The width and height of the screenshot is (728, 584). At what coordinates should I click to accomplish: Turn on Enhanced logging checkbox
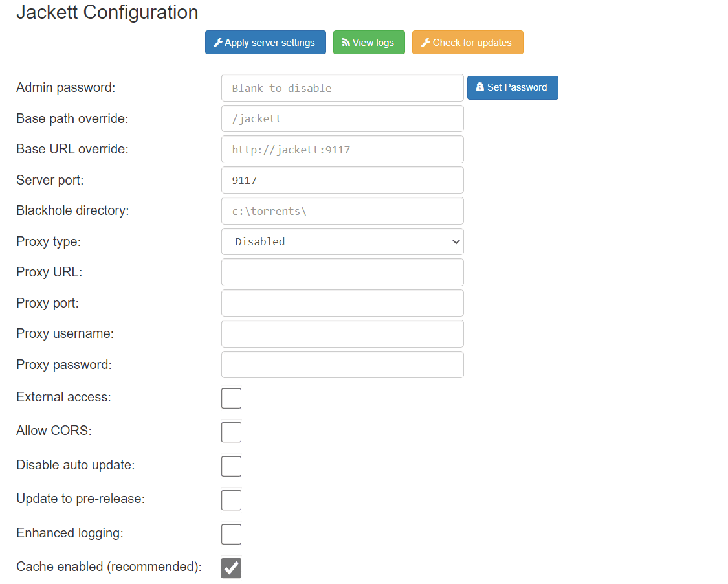coord(231,534)
